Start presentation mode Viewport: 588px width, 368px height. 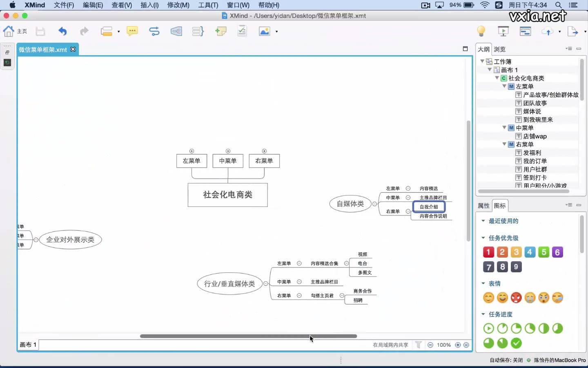tap(503, 31)
